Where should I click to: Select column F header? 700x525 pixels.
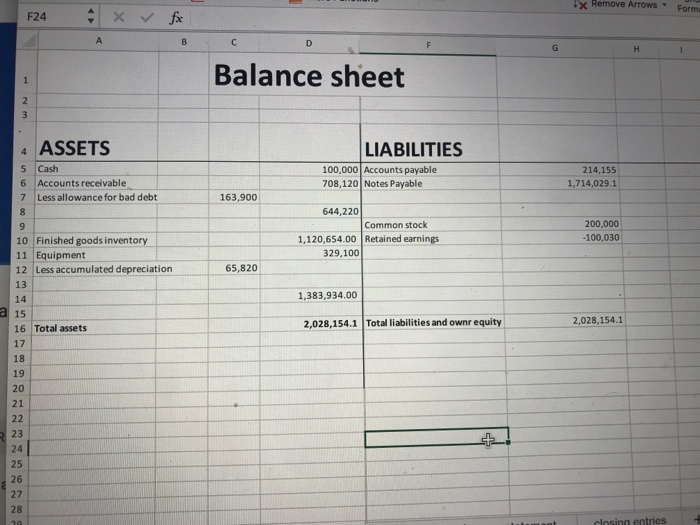(x=428, y=45)
